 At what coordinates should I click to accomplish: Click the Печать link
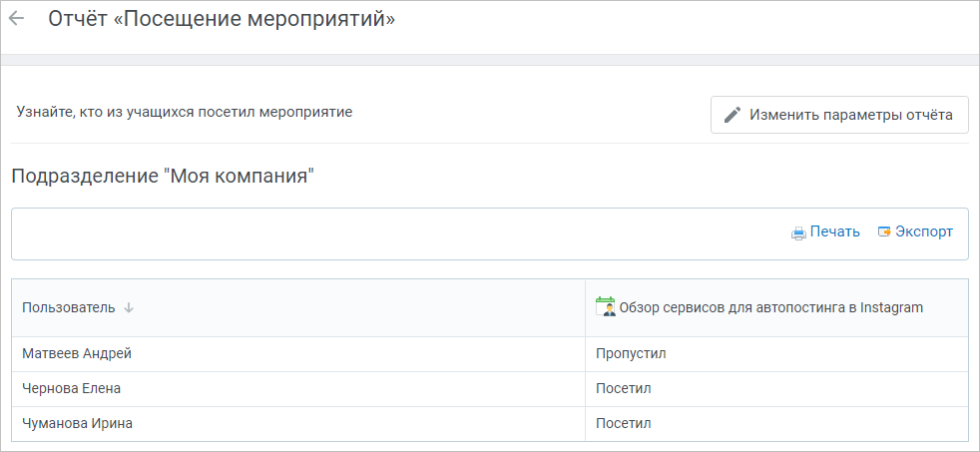[835, 231]
